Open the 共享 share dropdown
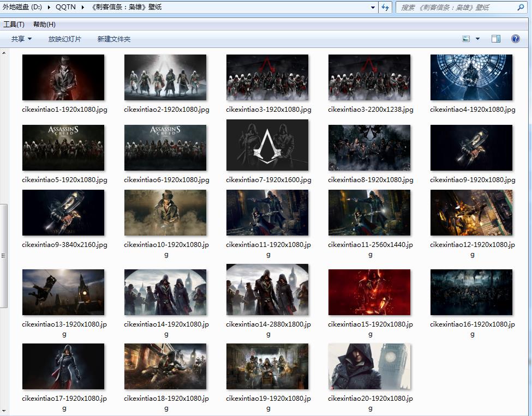Screen dimensions: 532x416 tap(21, 39)
